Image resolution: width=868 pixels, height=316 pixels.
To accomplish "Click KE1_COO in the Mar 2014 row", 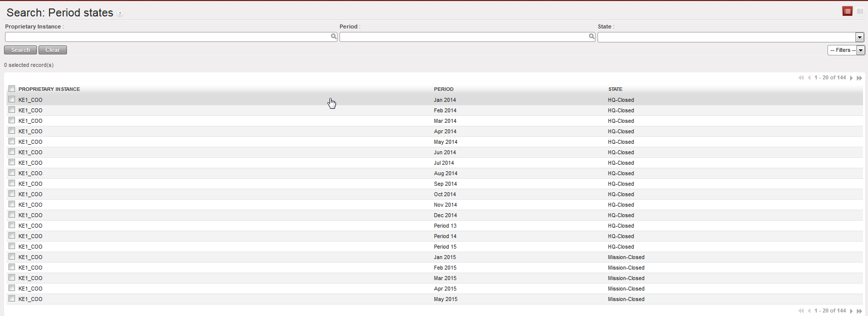I will tap(30, 121).
